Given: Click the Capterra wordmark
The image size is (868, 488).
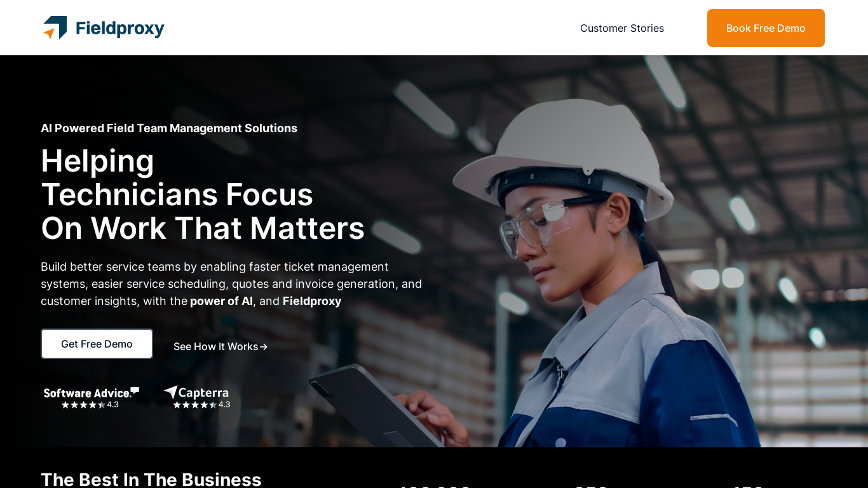Looking at the screenshot, I should point(203,393).
